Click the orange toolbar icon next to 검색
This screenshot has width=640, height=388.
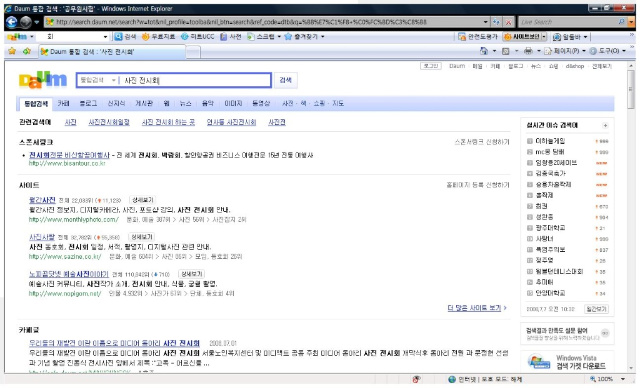tap(145, 37)
